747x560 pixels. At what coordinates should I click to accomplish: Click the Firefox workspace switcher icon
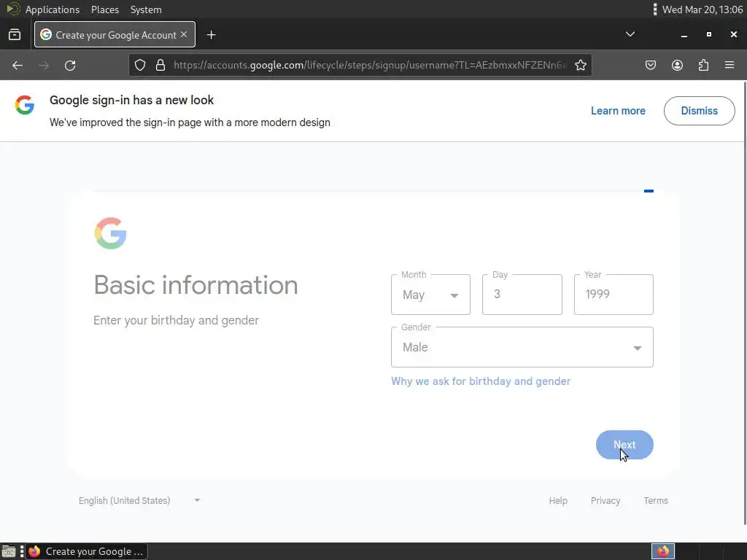tap(662, 551)
